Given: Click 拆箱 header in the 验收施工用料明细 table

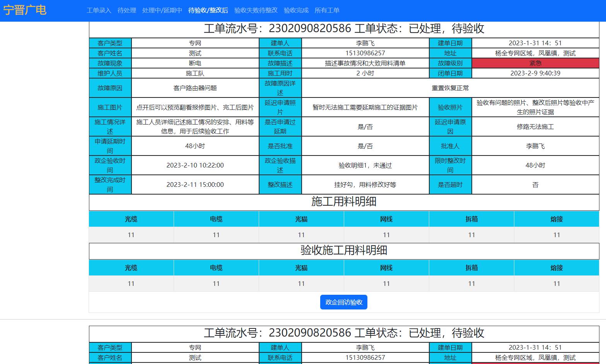Looking at the screenshot, I should (x=471, y=268).
